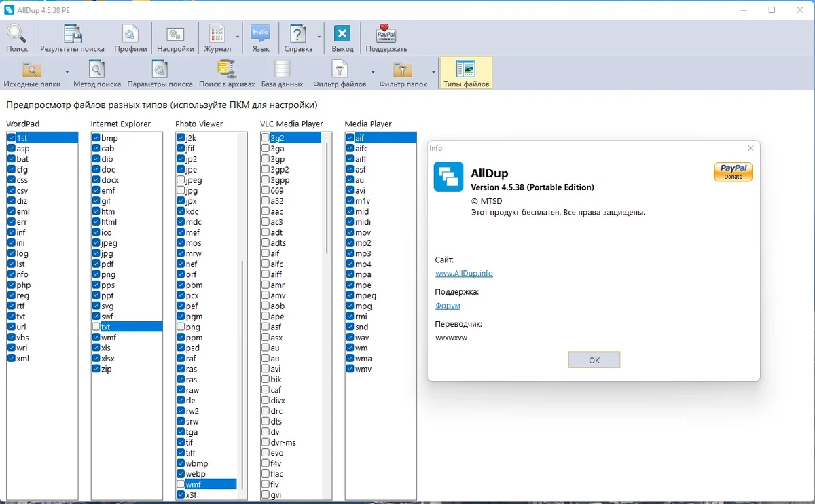Select Исходные папки folder icon
Screen dimensions: 815x504
point(32,73)
